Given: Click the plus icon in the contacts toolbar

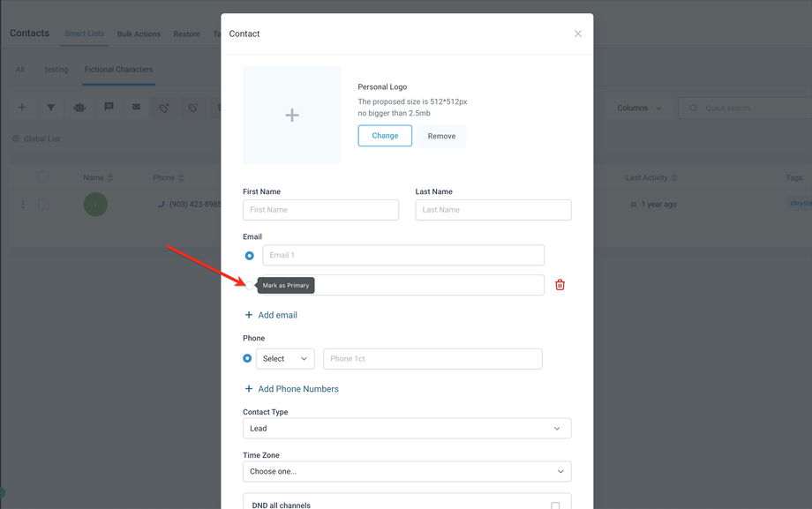Looking at the screenshot, I should [22, 108].
